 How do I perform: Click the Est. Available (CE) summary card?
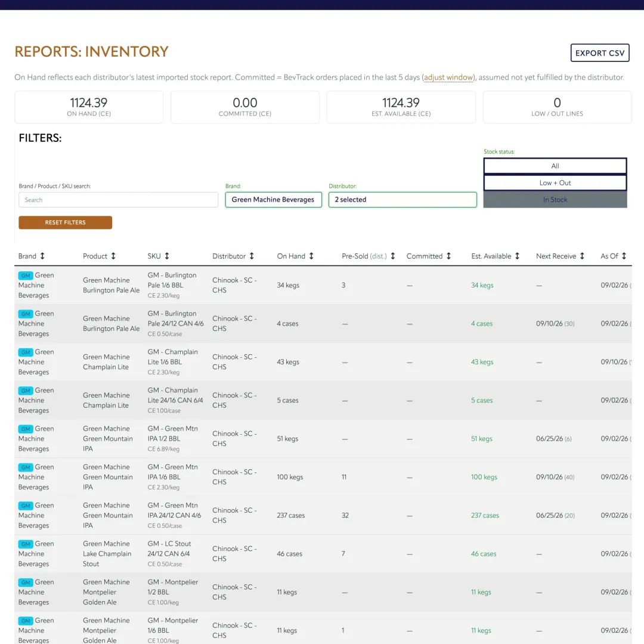(x=401, y=107)
